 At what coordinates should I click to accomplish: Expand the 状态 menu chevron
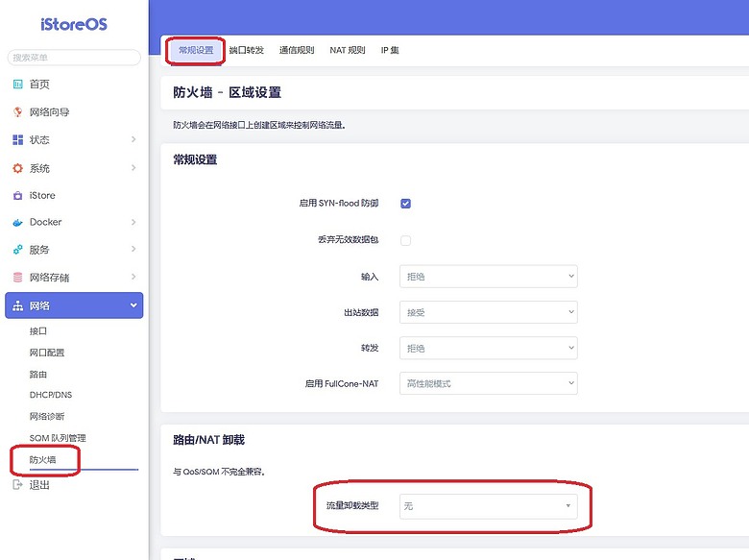133,139
